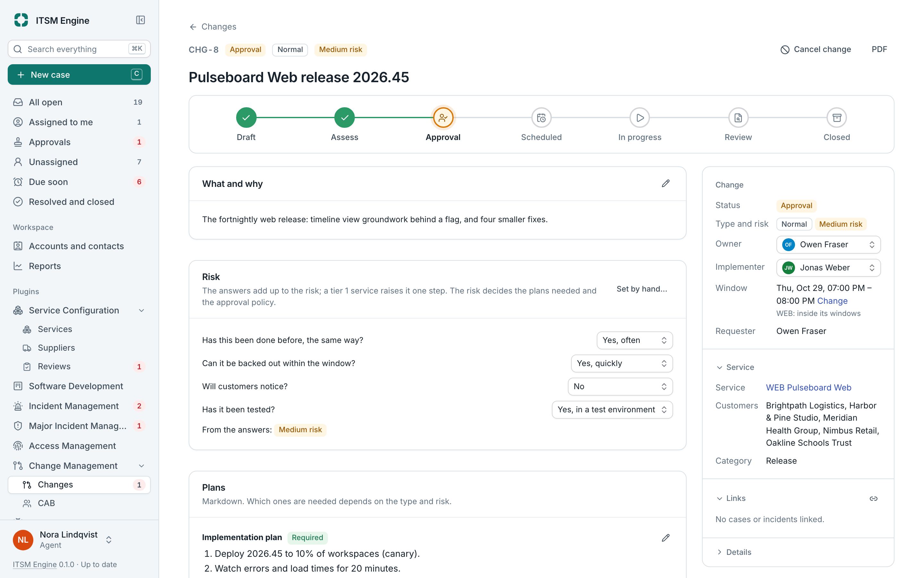Image resolution: width=924 pixels, height=578 pixels.
Task: Export the change as PDF
Action: click(x=879, y=49)
